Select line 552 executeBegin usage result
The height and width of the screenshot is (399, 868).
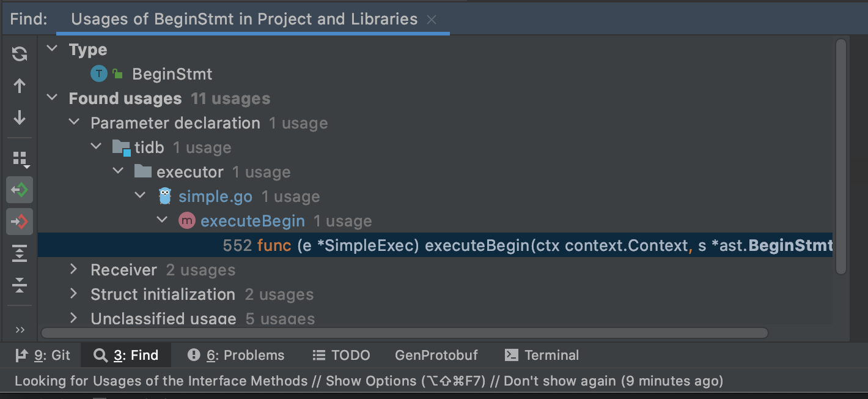435,245
